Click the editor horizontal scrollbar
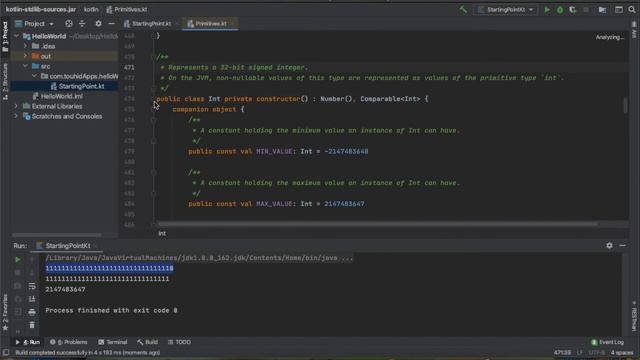 click(378, 224)
